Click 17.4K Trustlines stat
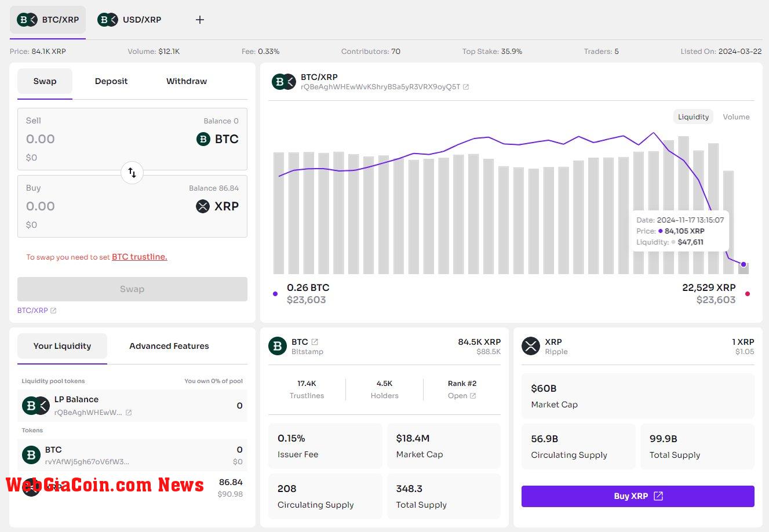 coord(307,389)
